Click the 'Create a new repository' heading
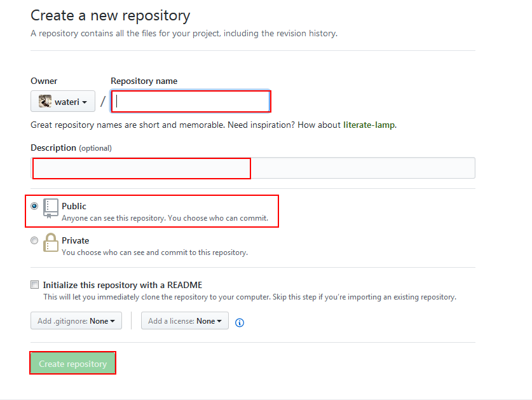The image size is (532, 400). click(110, 16)
